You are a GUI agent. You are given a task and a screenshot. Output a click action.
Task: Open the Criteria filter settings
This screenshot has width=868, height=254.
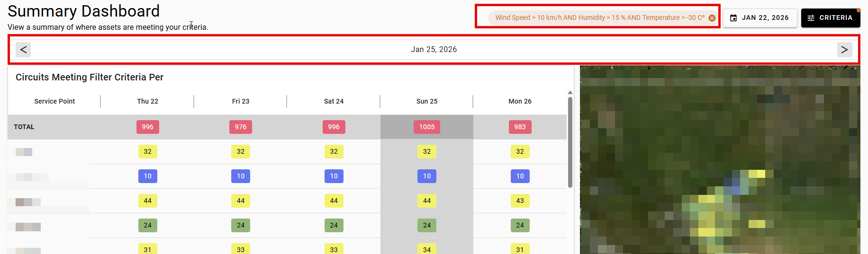(830, 18)
